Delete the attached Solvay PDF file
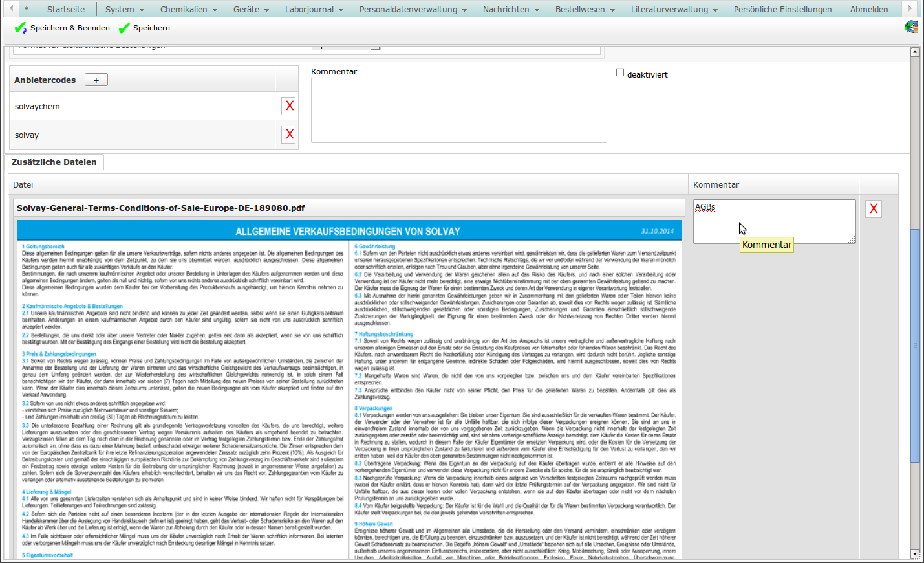 (873, 208)
